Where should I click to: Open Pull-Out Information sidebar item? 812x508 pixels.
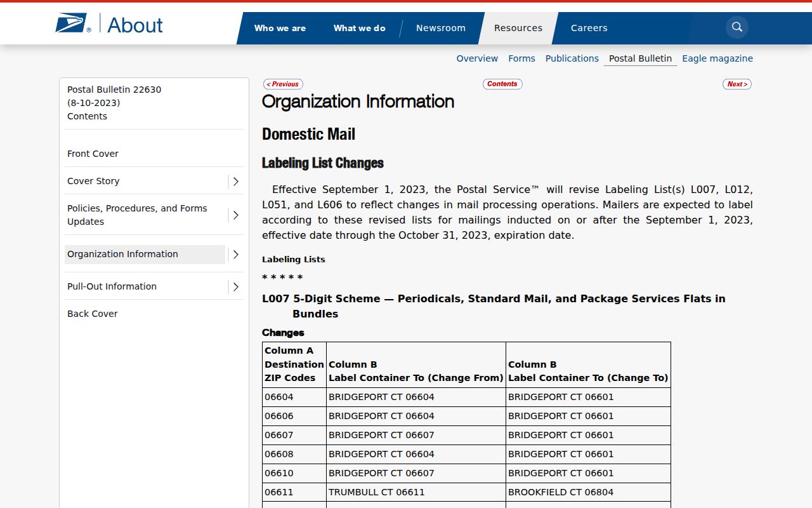coord(112,286)
